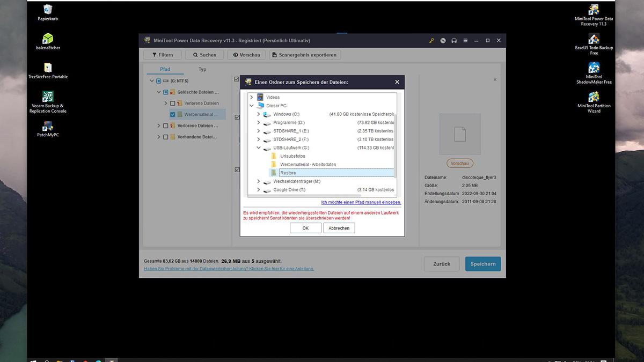Screen dimensions: 644x362
Task: Collapse the (G: NTFS) tree node
Action: (152, 81)
